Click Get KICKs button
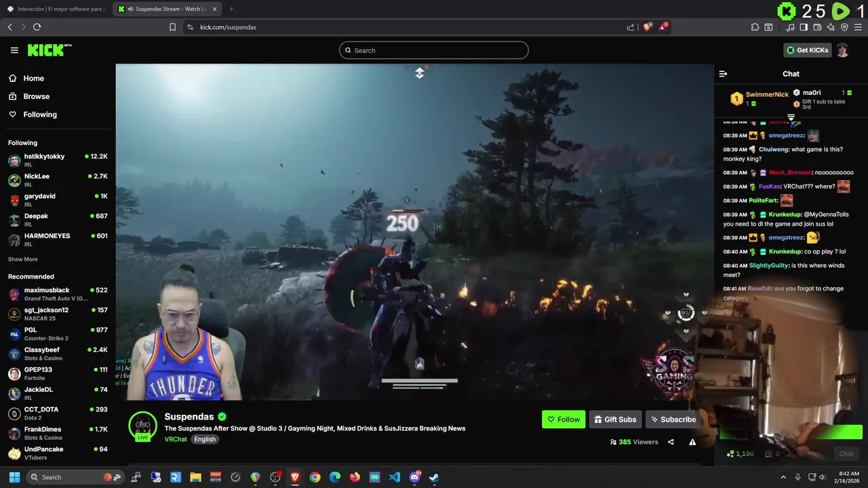Image resolution: width=868 pixels, height=488 pixels. coord(807,50)
